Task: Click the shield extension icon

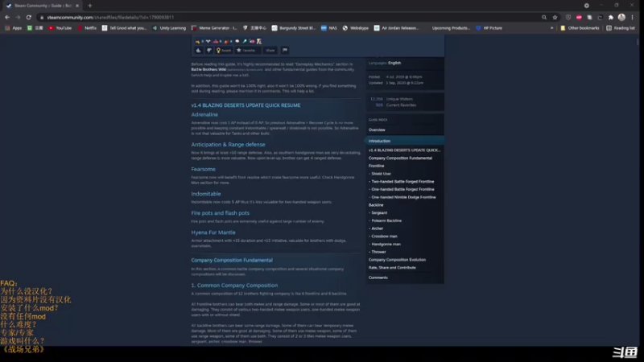Action: [x=568, y=17]
